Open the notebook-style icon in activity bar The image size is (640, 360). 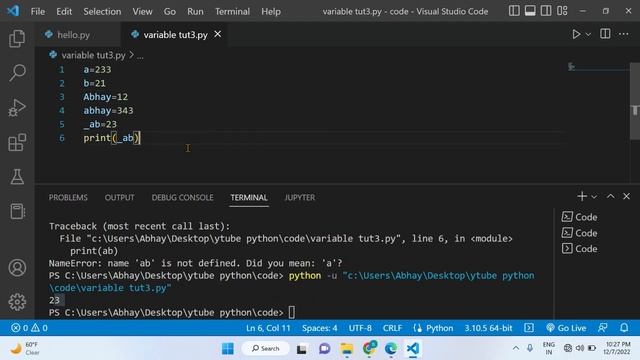(17, 211)
